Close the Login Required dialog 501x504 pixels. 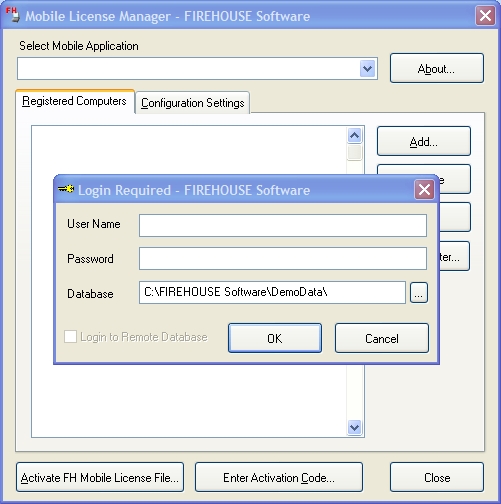(x=424, y=190)
